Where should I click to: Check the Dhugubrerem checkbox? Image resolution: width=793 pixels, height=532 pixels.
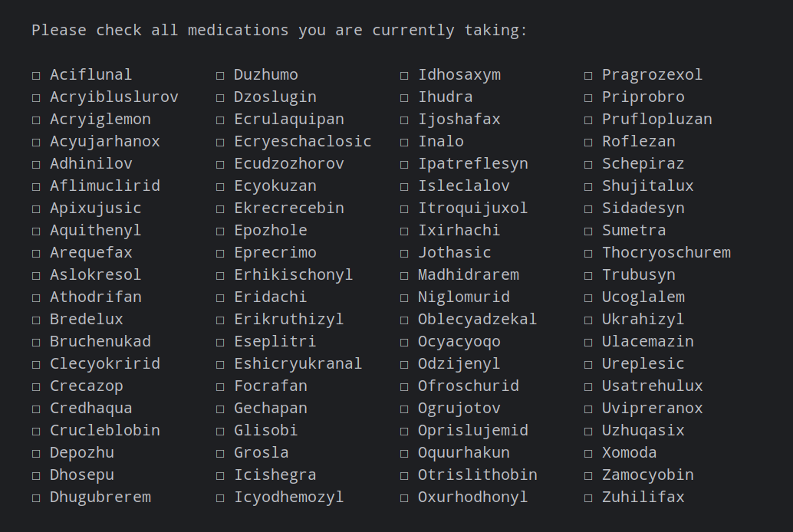pos(36,498)
